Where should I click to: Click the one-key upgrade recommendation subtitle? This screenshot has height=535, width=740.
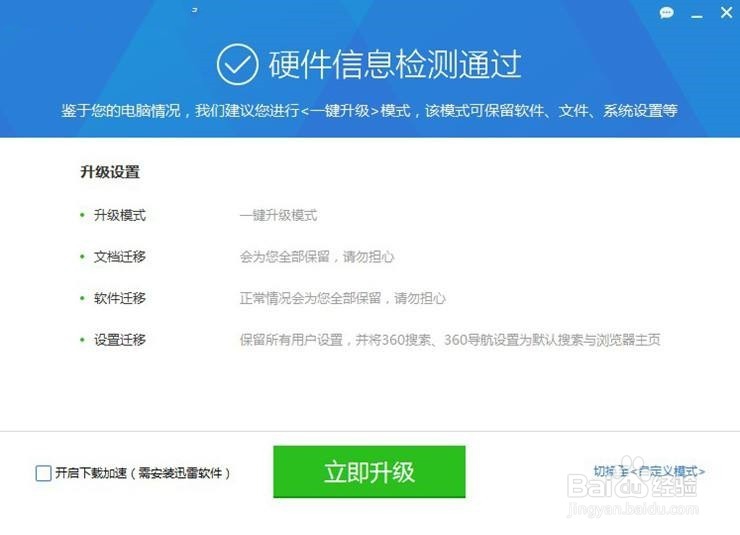pyautogui.click(x=369, y=111)
